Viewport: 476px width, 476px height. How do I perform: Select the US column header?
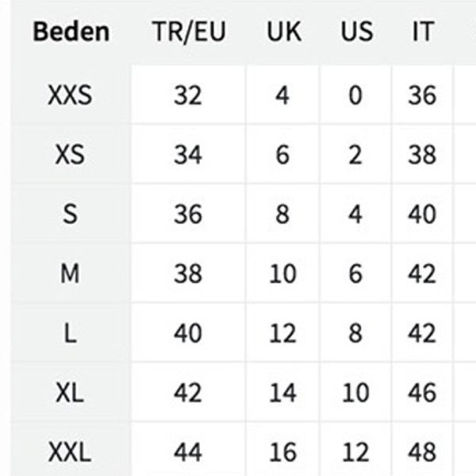click(356, 32)
